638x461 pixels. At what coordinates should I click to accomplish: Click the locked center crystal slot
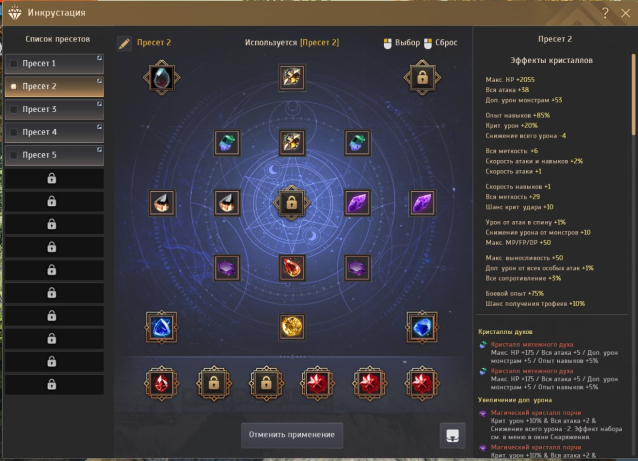point(291,203)
